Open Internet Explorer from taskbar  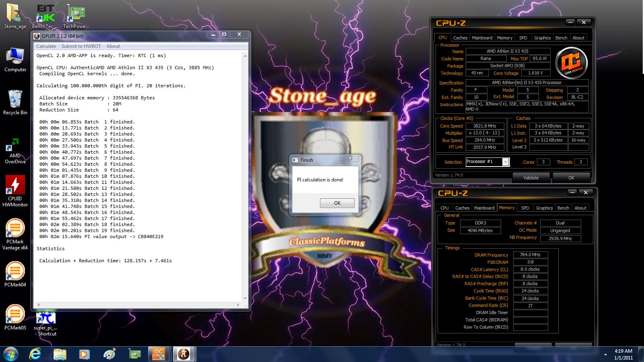point(35,354)
